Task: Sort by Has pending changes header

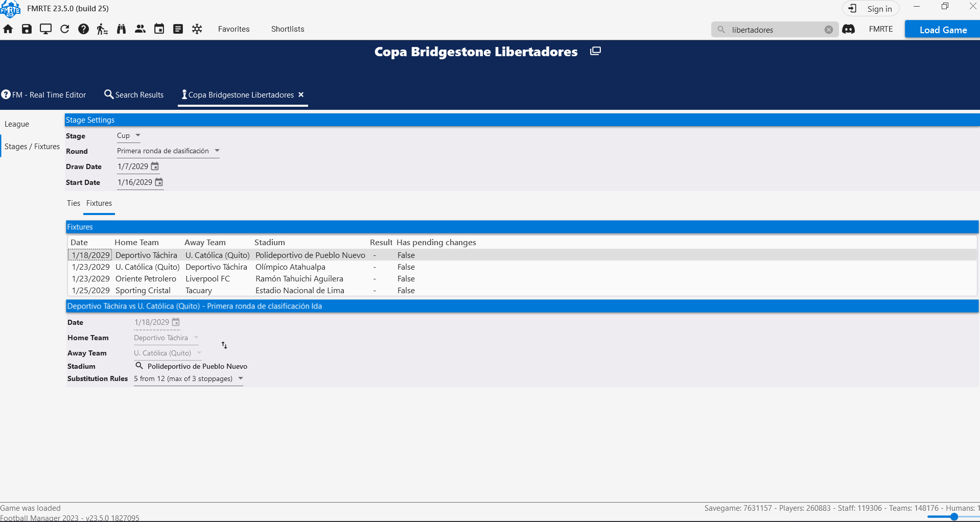Action: [x=436, y=243]
